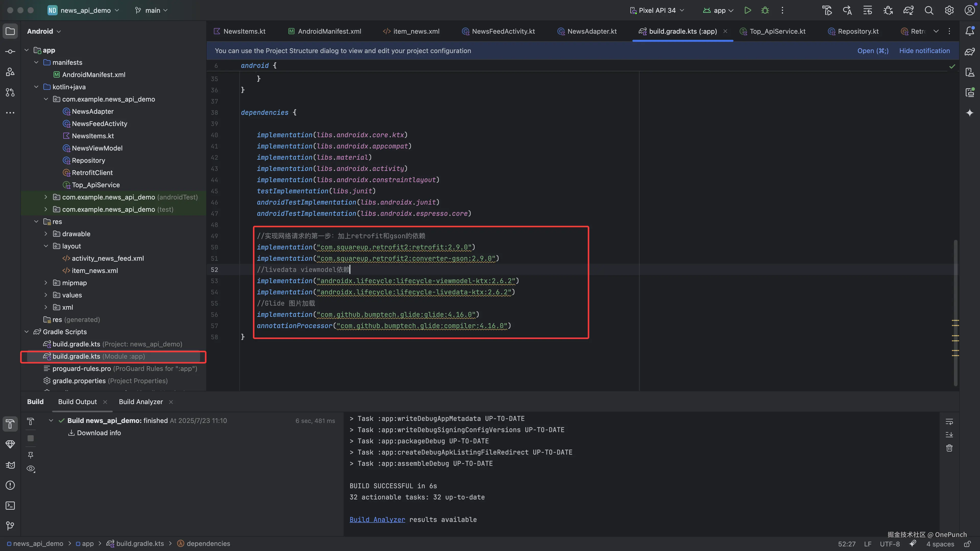Image resolution: width=980 pixels, height=551 pixels.
Task: Open the Commit tool window icon
Action: 10,51
